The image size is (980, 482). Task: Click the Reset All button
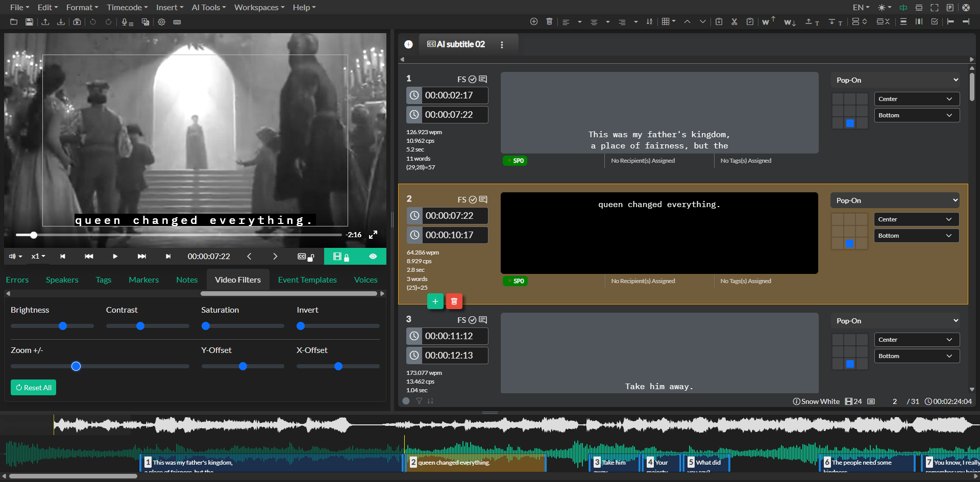click(x=34, y=388)
